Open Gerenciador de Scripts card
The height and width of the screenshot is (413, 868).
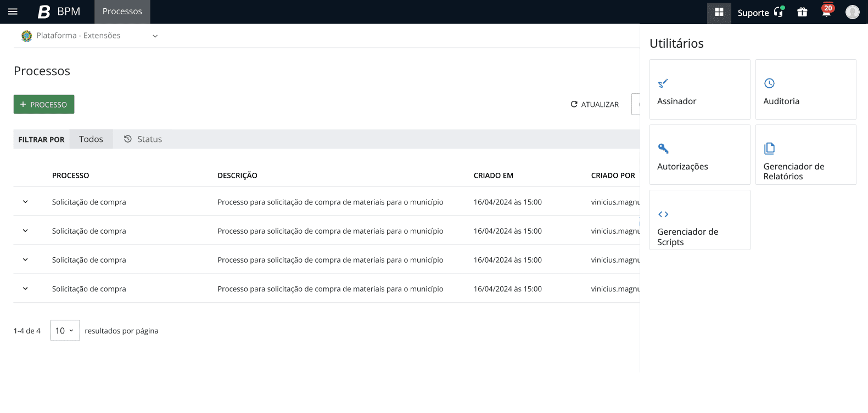699,220
